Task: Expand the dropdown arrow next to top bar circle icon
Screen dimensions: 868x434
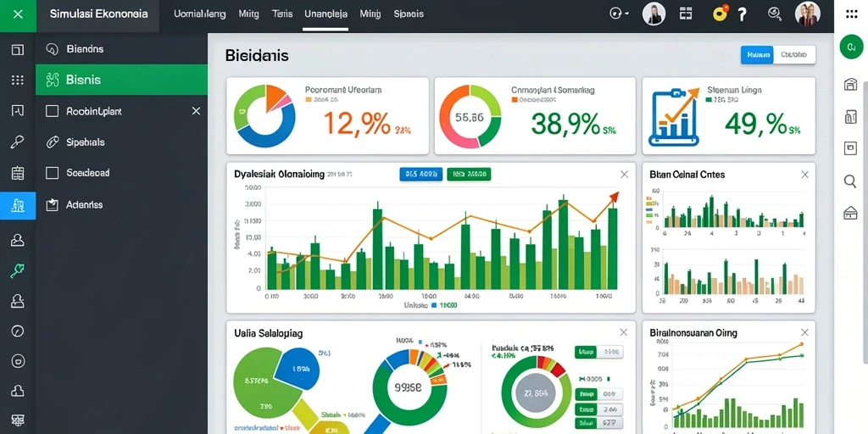Action: pos(626,14)
